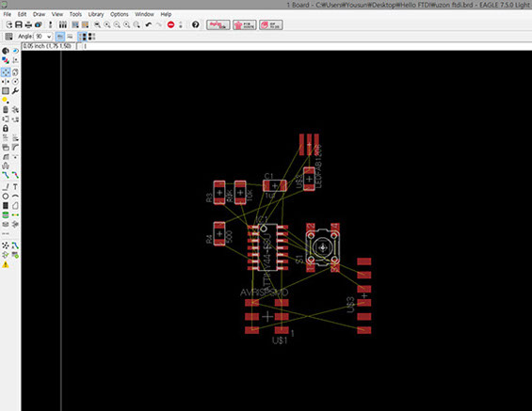Select the Move tool in left toolbar
The width and height of the screenshot is (532, 411).
(6, 72)
